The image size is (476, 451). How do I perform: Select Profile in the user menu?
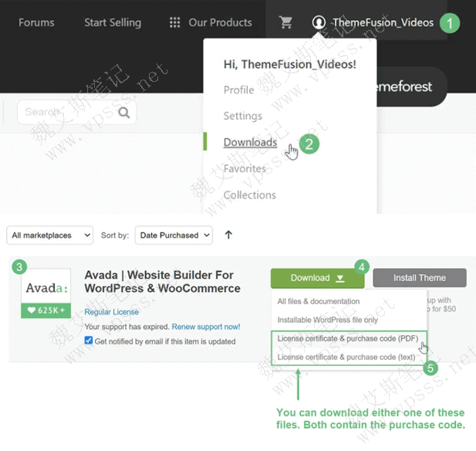tap(238, 90)
